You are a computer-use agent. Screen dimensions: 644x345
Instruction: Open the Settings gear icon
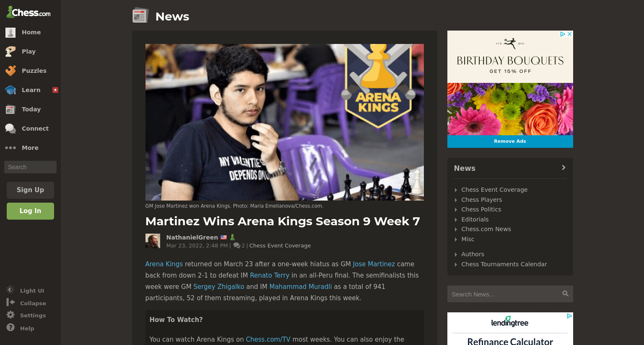(x=10, y=315)
